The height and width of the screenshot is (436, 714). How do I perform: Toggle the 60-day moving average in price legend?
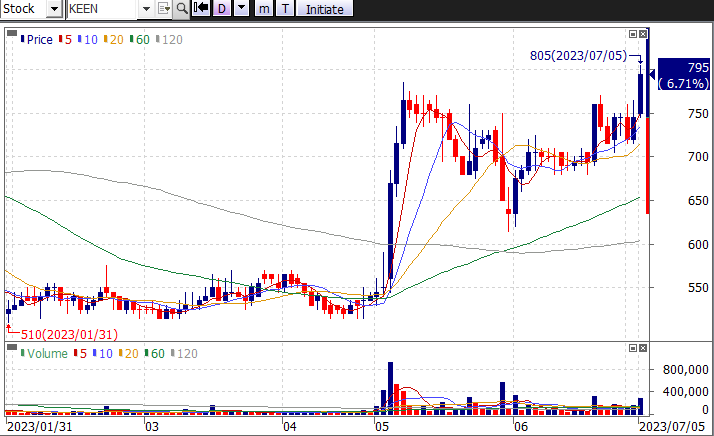pyautogui.click(x=141, y=39)
